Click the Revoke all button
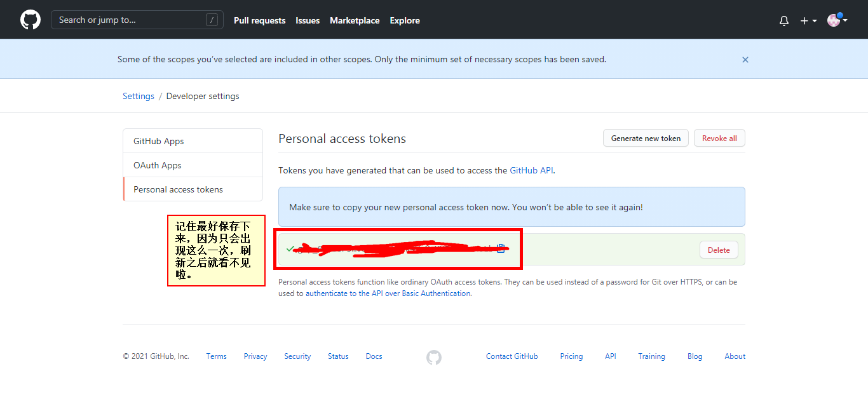Screen dimensions: 868x397 point(719,138)
